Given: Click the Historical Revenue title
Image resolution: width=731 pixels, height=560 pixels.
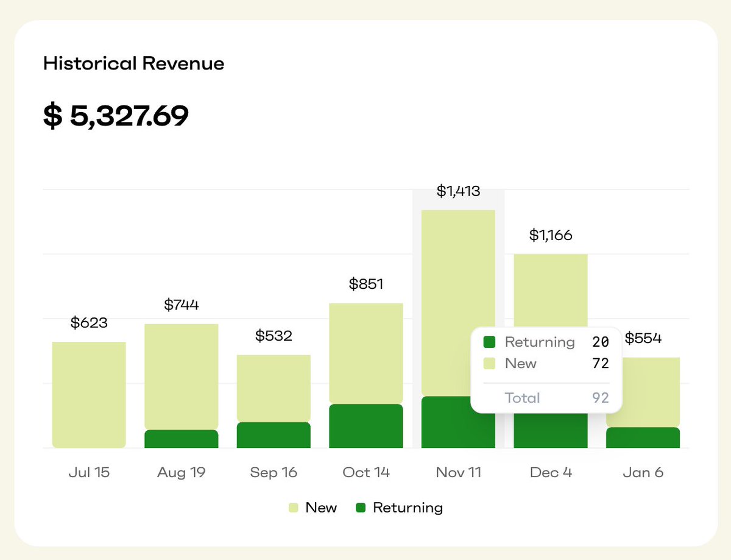Looking at the screenshot, I should coord(133,63).
